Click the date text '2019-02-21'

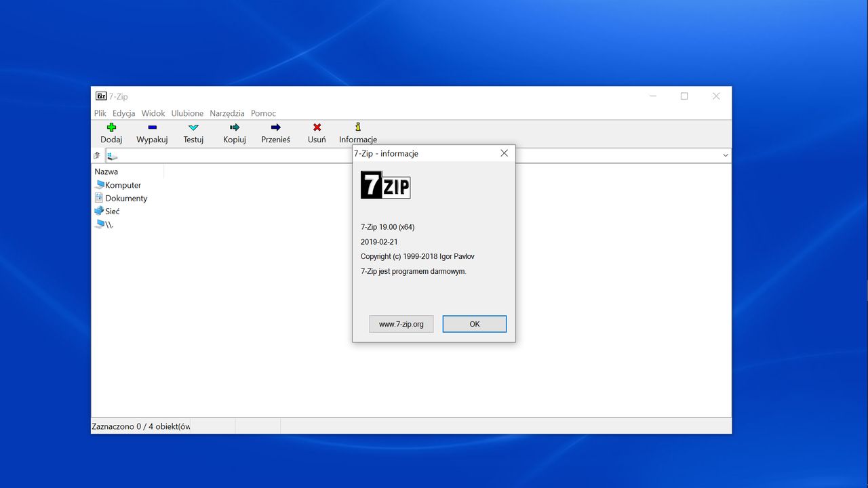pos(379,242)
